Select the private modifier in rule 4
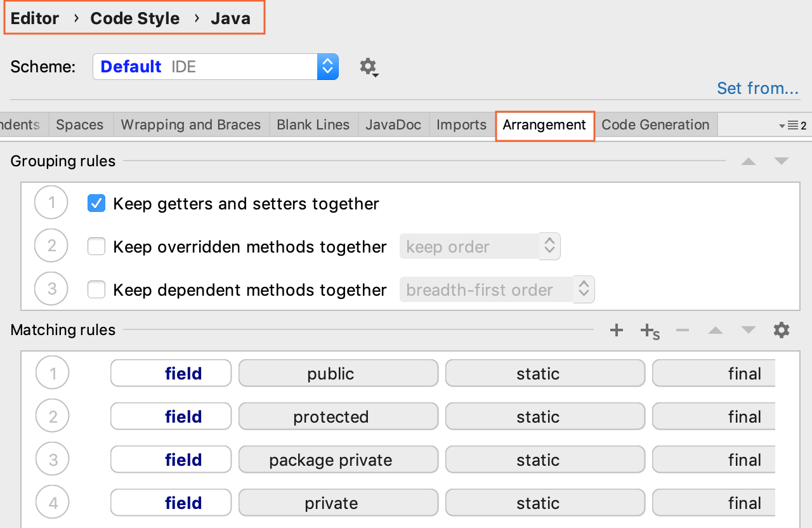This screenshot has height=528, width=812. (x=339, y=503)
